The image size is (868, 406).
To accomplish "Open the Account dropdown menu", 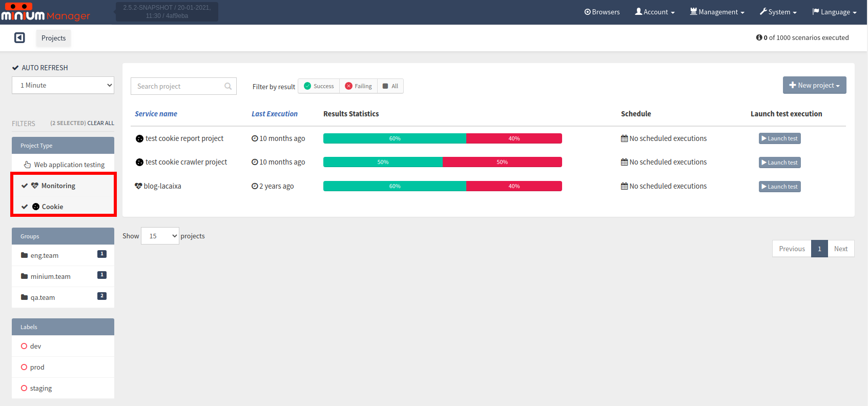I will click(x=655, y=12).
